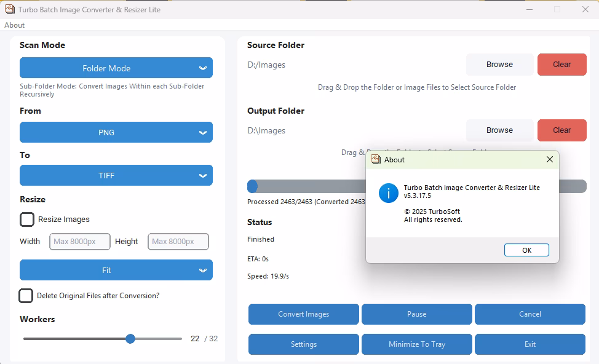Click the Pause button
The height and width of the screenshot is (364, 599).
coord(417,314)
